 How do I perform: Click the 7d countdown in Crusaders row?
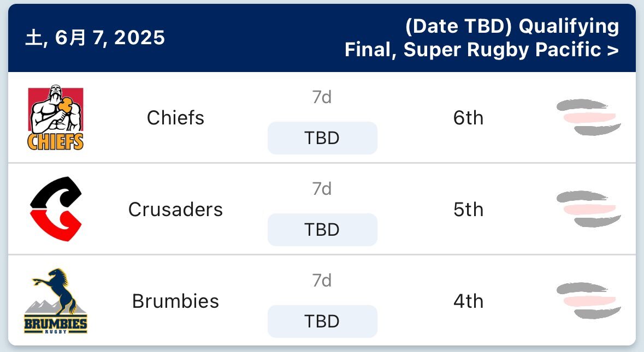point(322,189)
